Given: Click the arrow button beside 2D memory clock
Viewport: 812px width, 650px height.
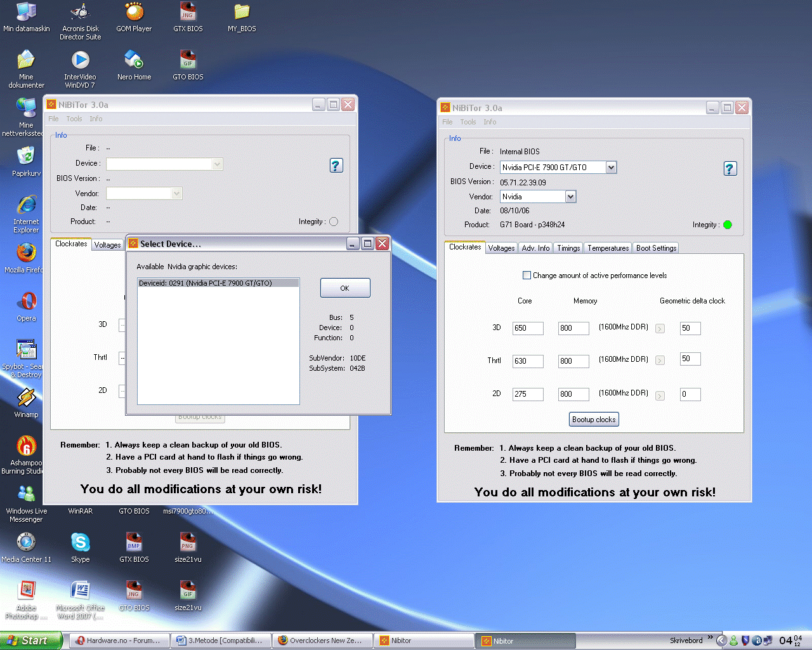Looking at the screenshot, I should point(660,396).
